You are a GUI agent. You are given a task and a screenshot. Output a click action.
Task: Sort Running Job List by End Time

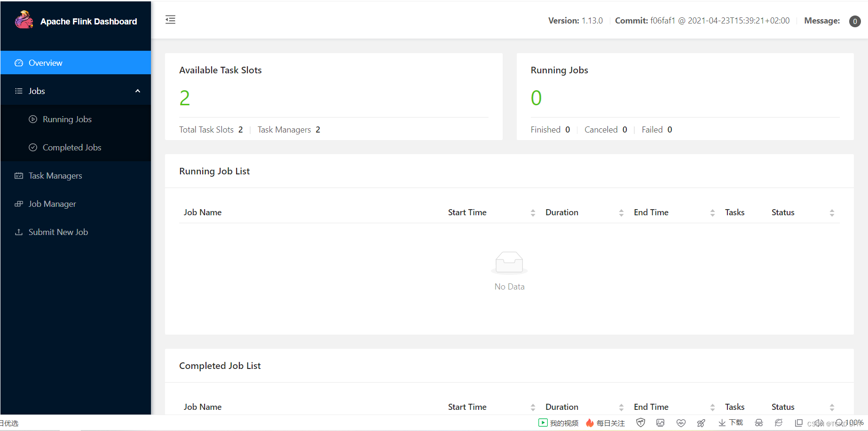click(x=712, y=213)
